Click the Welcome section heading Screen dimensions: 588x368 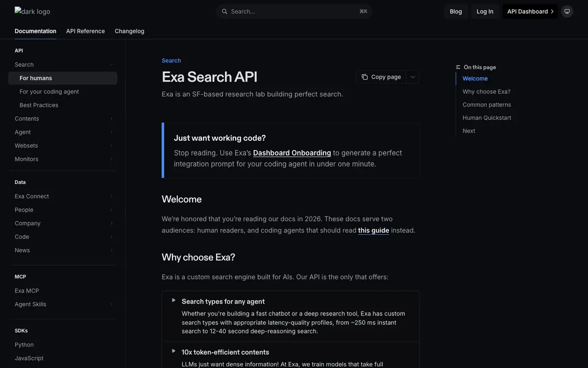pyautogui.click(x=182, y=199)
